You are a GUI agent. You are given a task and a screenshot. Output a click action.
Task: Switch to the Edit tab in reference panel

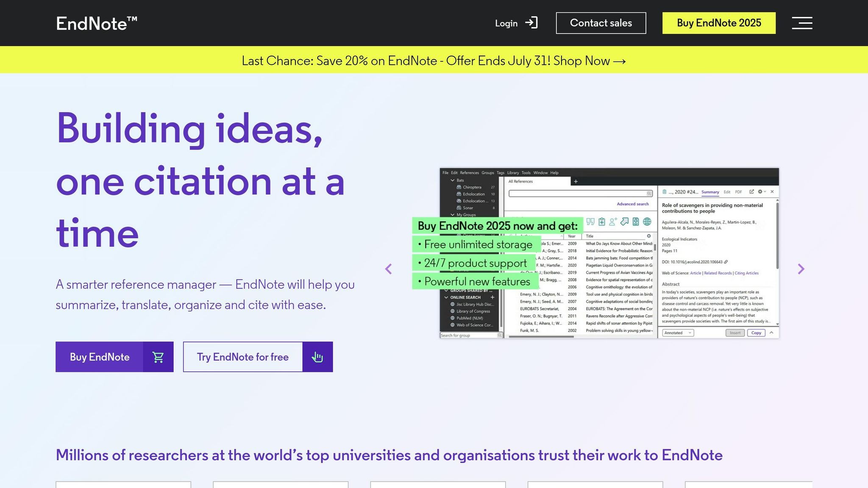[x=727, y=192]
